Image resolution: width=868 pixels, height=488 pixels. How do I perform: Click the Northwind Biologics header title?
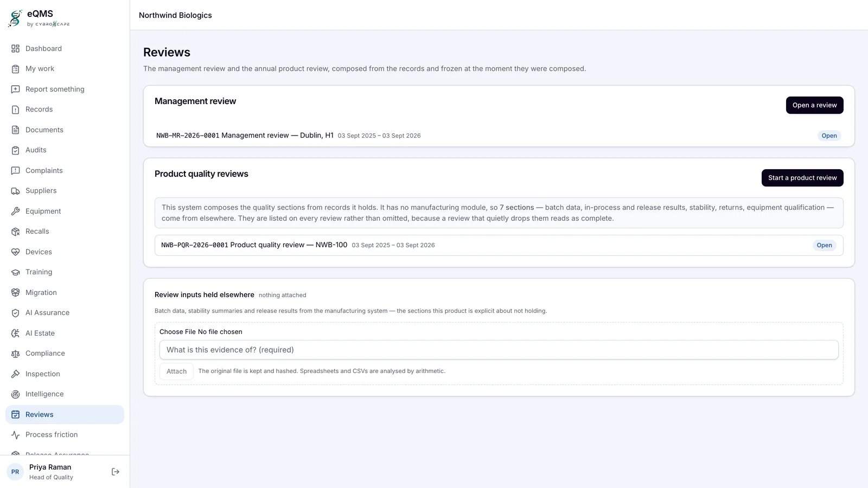click(175, 15)
